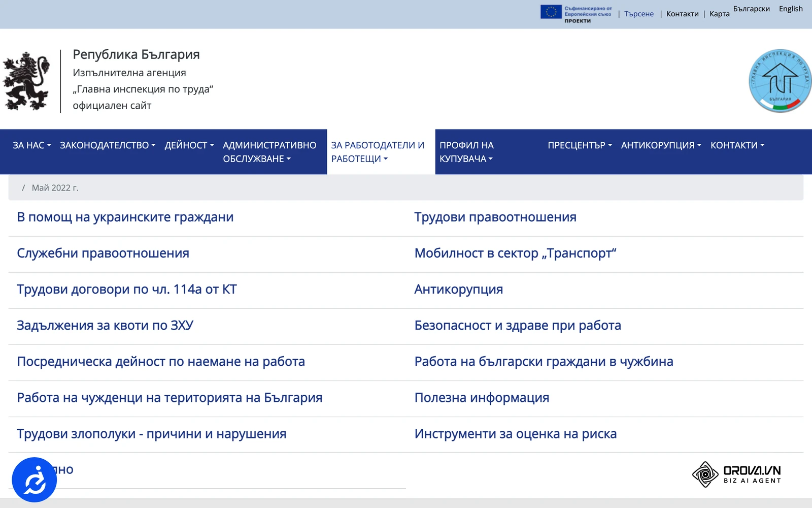Open Работа на чужденци на територията на България

pyautogui.click(x=170, y=398)
